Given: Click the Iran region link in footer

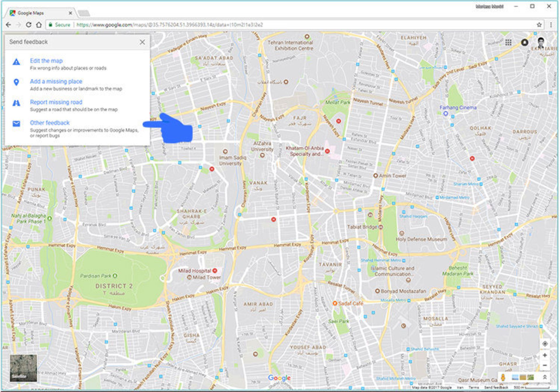Looking at the screenshot, I should tap(460, 388).
